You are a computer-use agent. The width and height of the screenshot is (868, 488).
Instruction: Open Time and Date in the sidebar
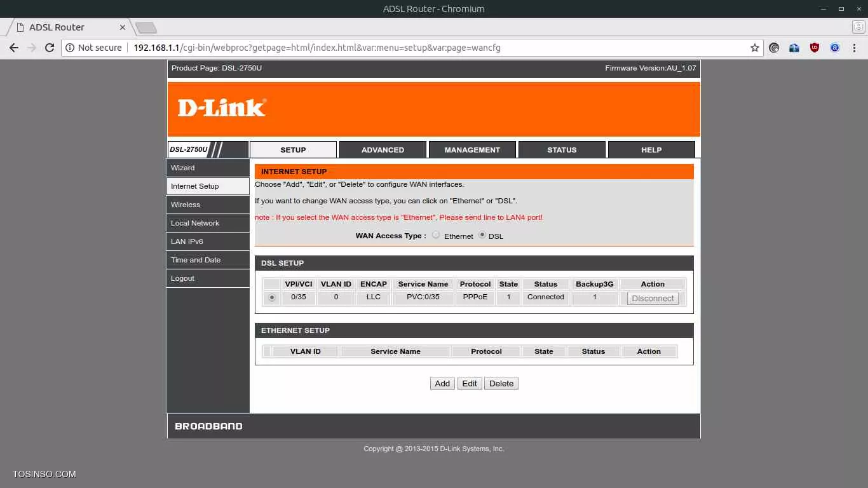tap(208, 260)
